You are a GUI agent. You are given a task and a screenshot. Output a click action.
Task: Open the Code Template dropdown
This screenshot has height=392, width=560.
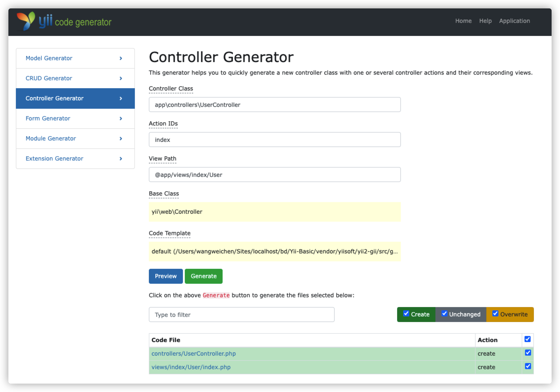coord(275,252)
